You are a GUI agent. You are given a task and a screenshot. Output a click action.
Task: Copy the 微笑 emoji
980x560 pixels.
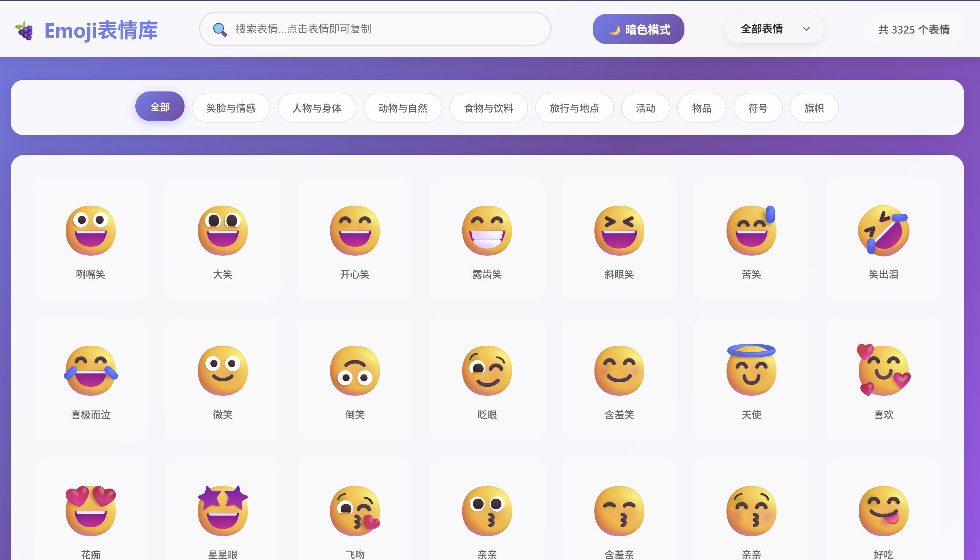click(223, 370)
